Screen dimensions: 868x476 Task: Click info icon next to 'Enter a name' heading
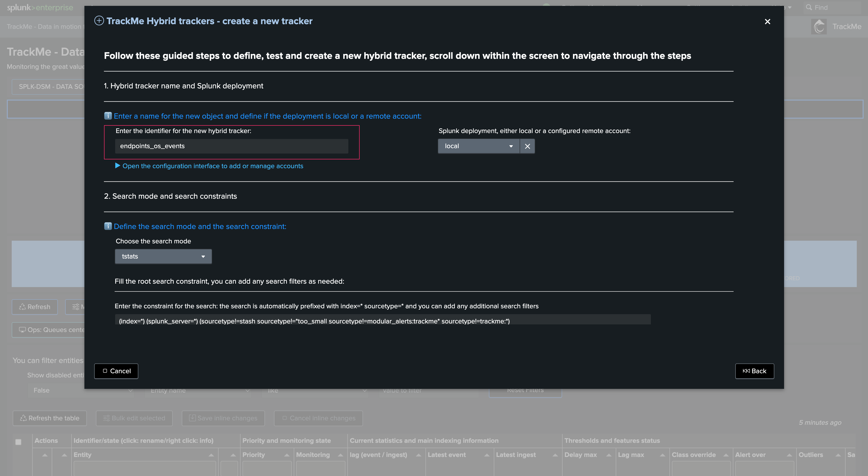point(108,116)
